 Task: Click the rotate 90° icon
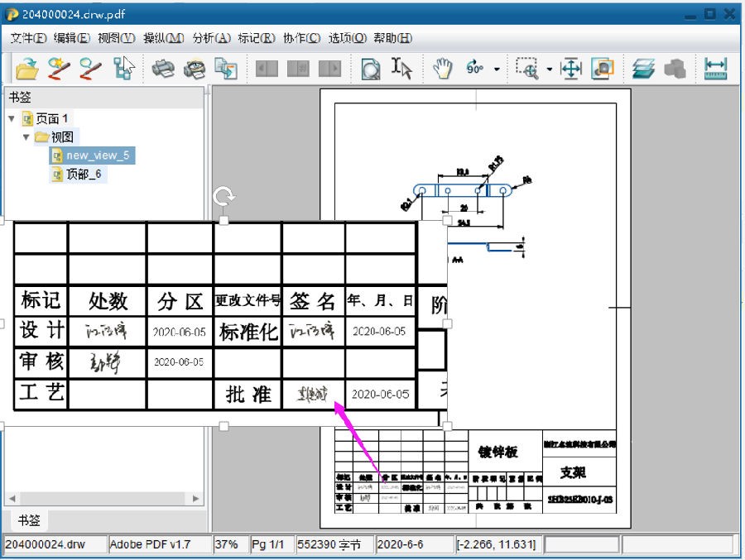(475, 68)
